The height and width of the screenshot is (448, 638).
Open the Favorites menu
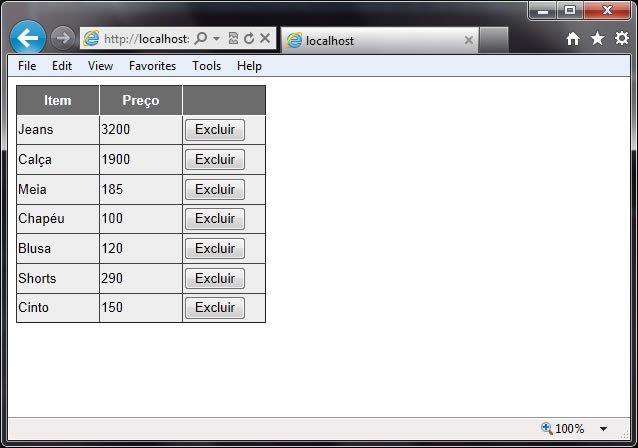point(153,66)
